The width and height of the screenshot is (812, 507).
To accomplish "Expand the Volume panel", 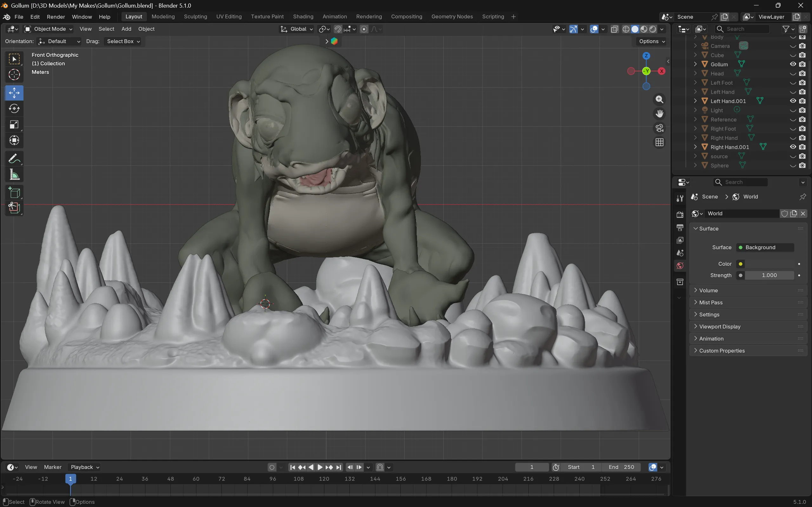I will click(748, 290).
